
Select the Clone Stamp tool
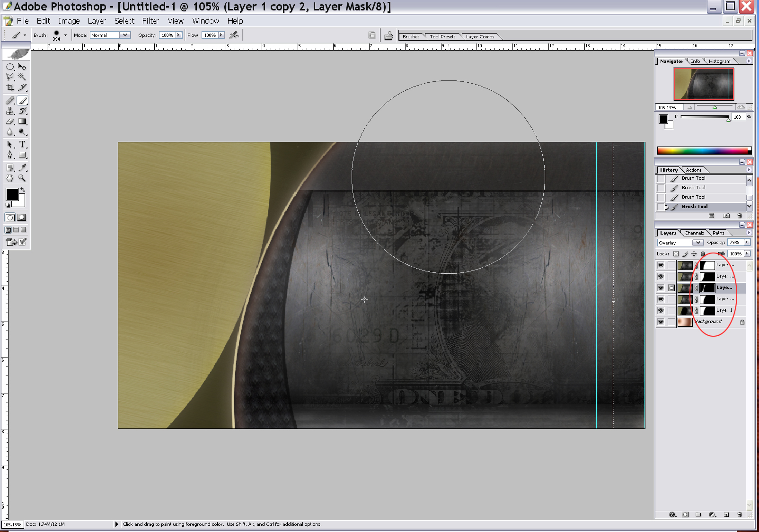pyautogui.click(x=10, y=111)
